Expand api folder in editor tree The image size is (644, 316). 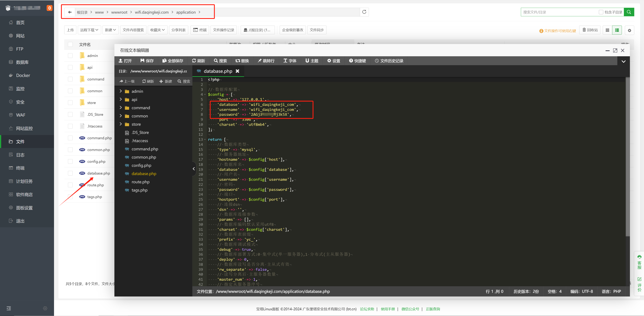[x=120, y=99]
